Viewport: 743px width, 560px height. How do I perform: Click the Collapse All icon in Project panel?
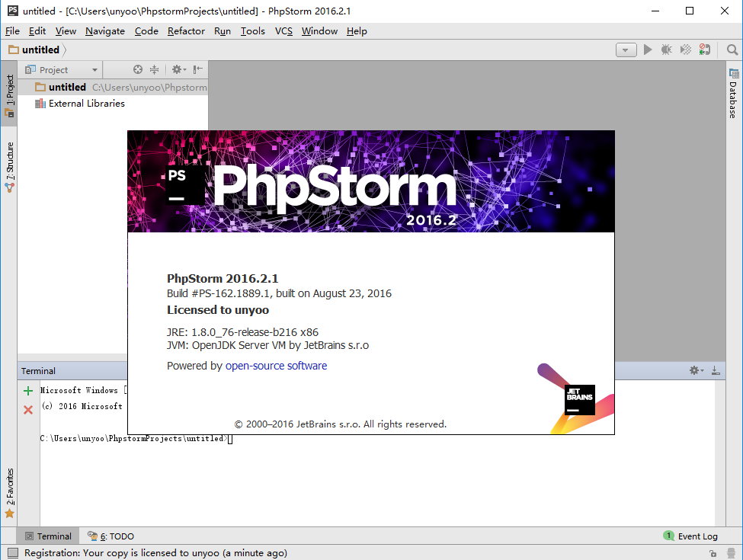154,69
